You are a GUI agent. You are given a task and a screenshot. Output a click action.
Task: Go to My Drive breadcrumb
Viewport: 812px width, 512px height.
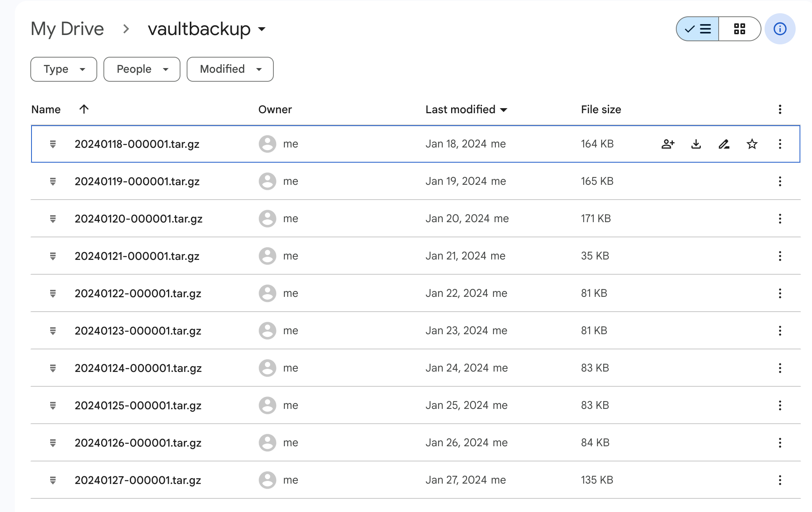(x=67, y=29)
